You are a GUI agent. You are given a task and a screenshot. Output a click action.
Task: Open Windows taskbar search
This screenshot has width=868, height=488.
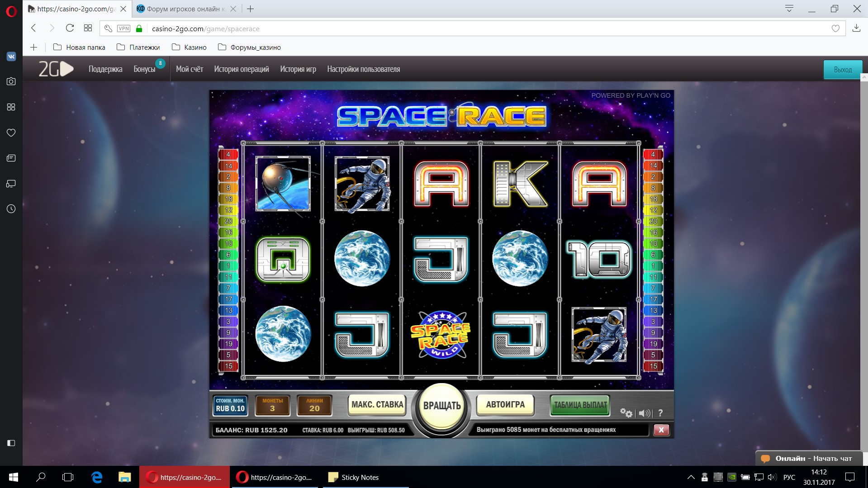pyautogui.click(x=41, y=477)
